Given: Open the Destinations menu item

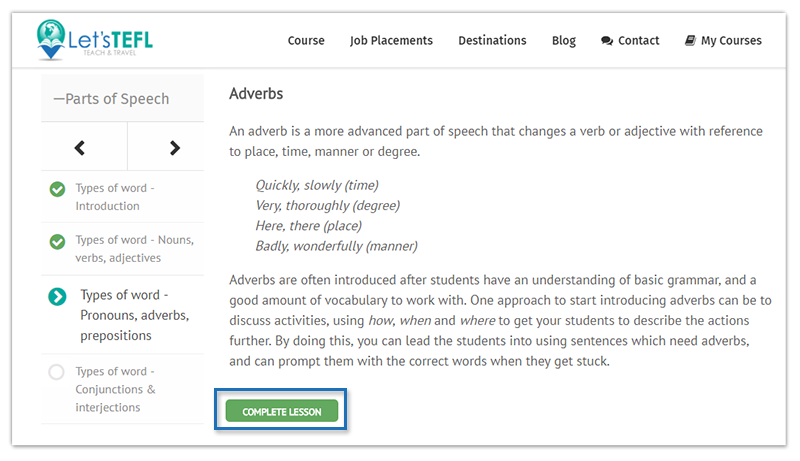Looking at the screenshot, I should click(x=492, y=40).
